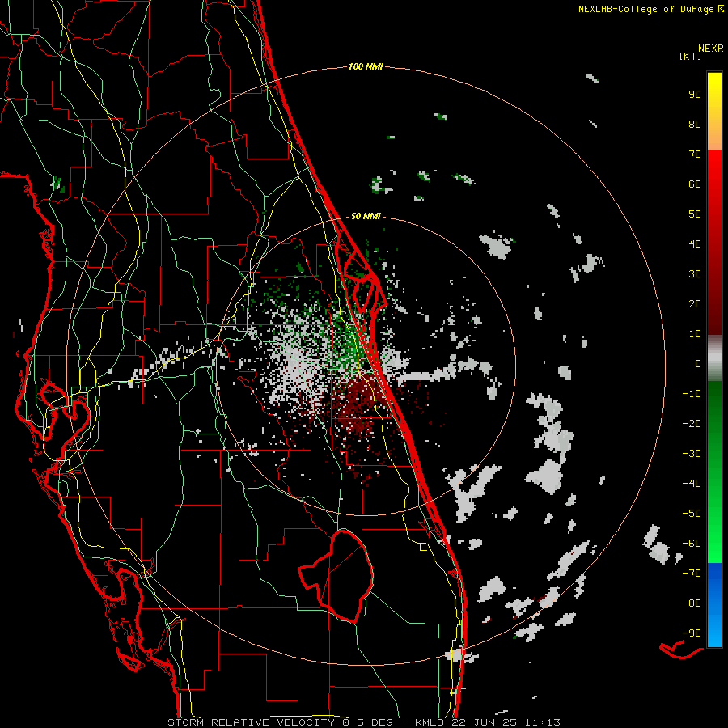This screenshot has width=728, height=728.
Task: Click the "100 NMI" range ring label
Action: pos(366,67)
